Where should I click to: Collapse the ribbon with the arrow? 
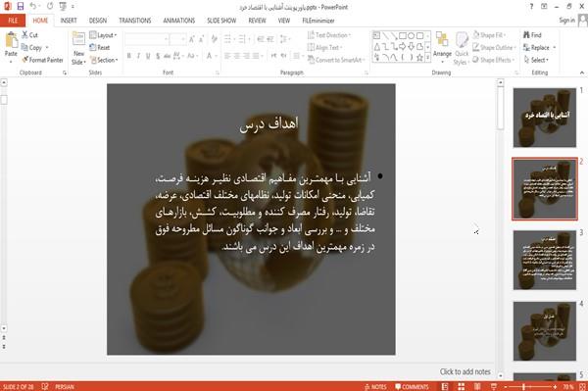[582, 73]
